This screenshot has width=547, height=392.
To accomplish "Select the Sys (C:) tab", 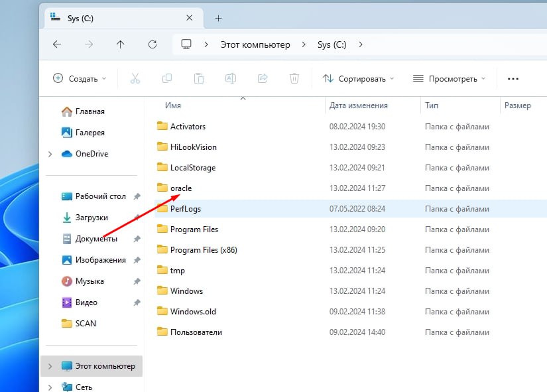I will tap(124, 18).
